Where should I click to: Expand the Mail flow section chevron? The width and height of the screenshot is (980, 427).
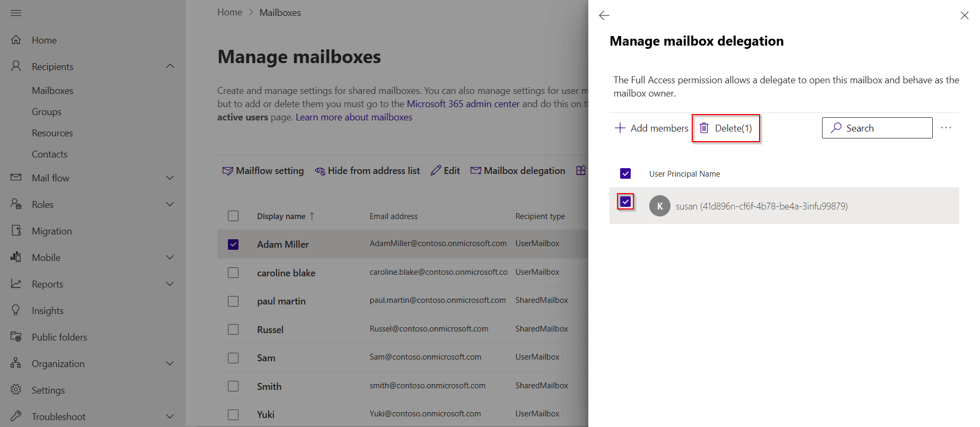point(170,178)
